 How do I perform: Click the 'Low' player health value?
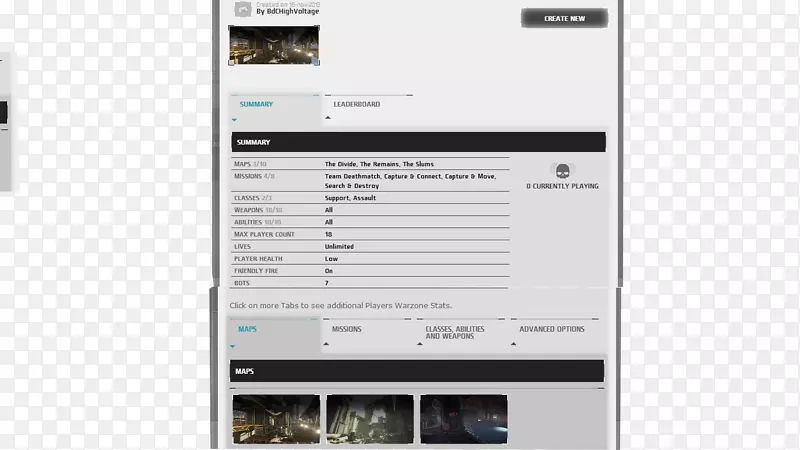(331, 259)
